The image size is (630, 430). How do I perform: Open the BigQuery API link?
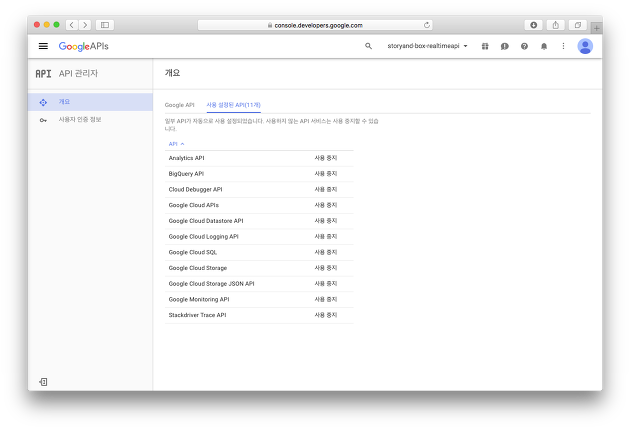pos(186,174)
